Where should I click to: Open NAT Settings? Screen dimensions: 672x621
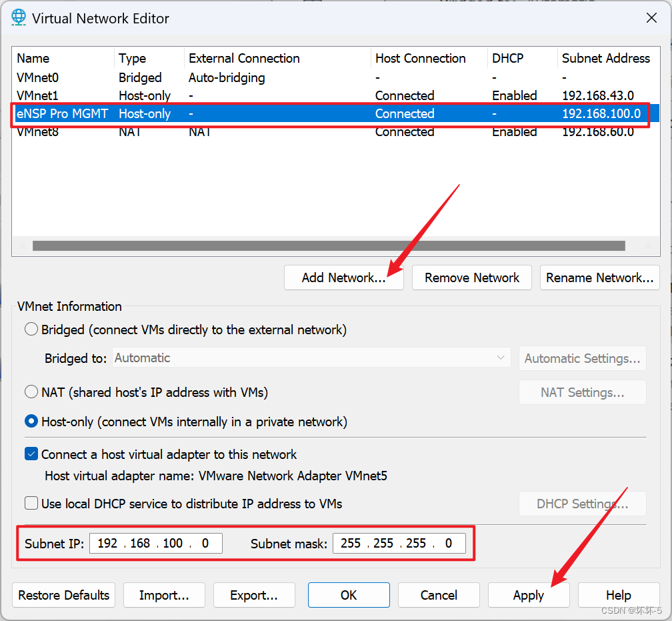[582, 392]
